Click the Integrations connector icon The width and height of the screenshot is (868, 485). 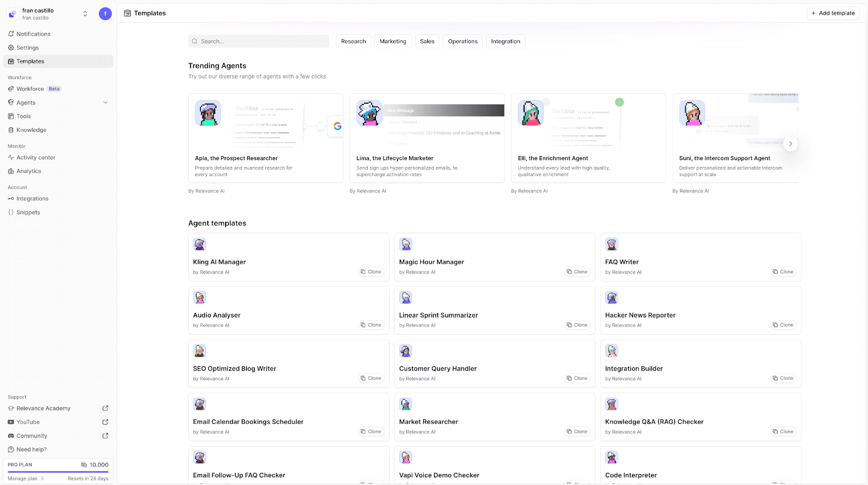coord(11,199)
